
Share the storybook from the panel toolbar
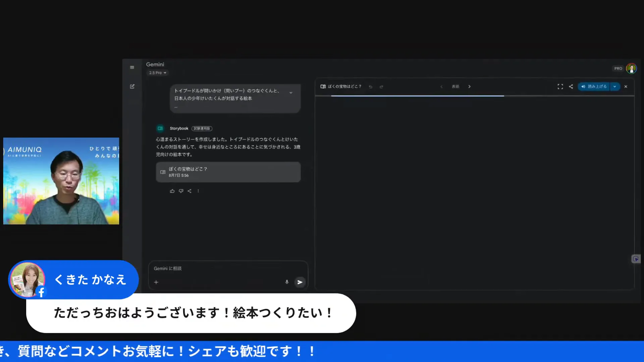[571, 86]
